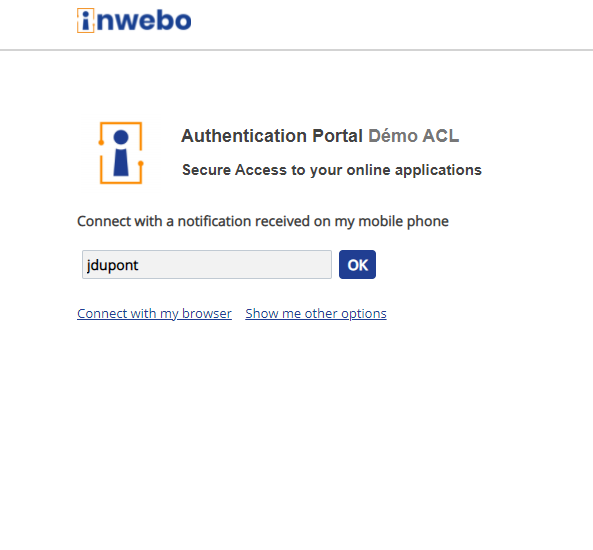The image size is (593, 550).
Task: Focus the jdupont username input field
Action: [207, 265]
